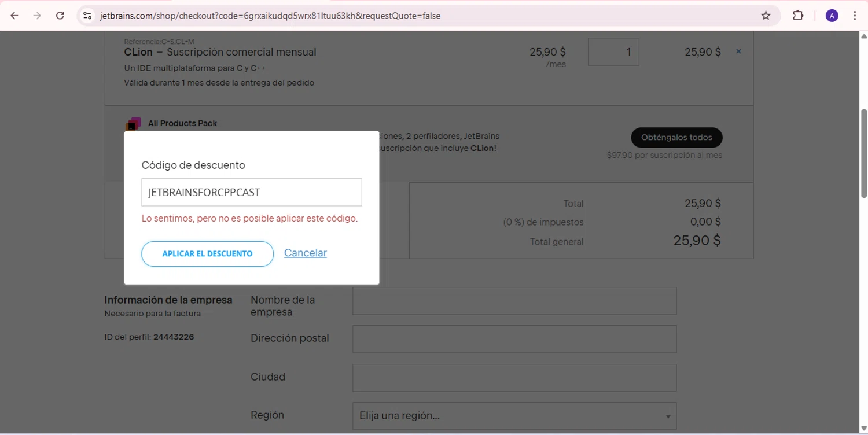Click the 0,00 $ tax amount
The width and height of the screenshot is (868, 435).
(705, 222)
